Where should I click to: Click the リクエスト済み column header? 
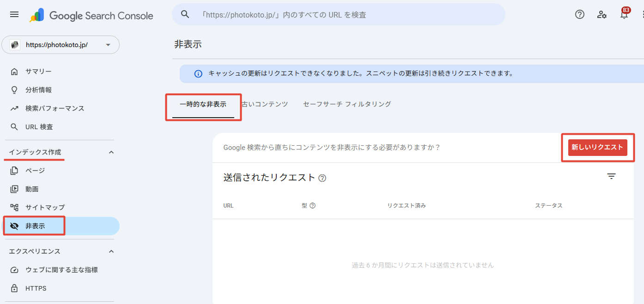pos(407,206)
